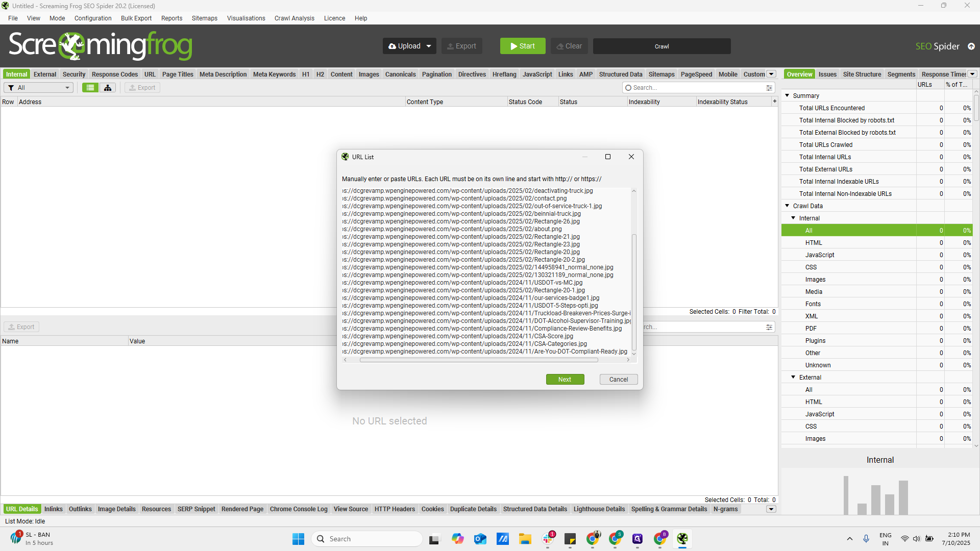Image resolution: width=980 pixels, height=551 pixels.
Task: Expand the Upload dropdown arrow
Action: [x=429, y=46]
